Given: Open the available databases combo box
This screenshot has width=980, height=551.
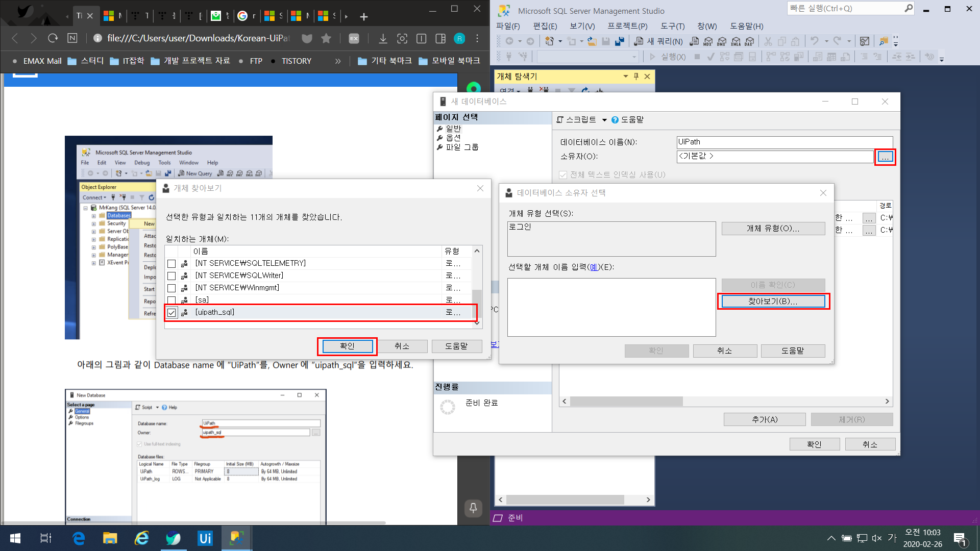Looking at the screenshot, I should (587, 57).
